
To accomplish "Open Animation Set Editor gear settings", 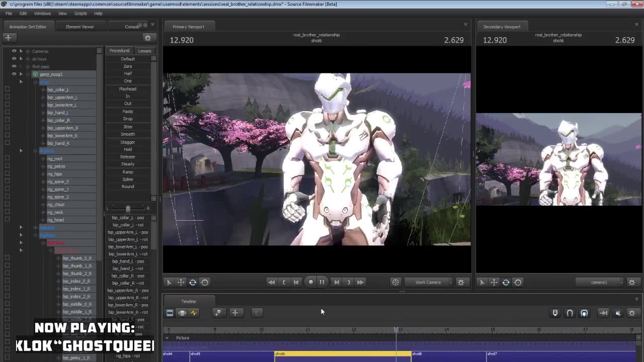I will pyautogui.click(x=147, y=38).
